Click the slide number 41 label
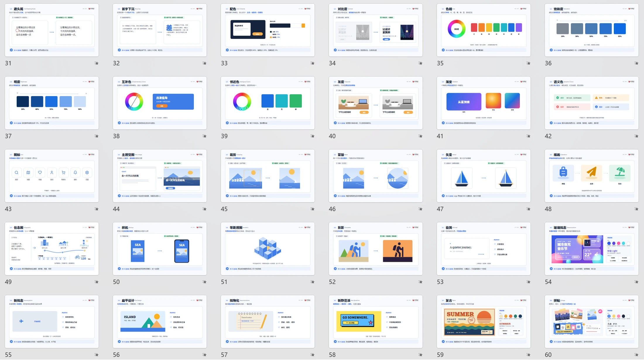The width and height of the screenshot is (644, 360). pyautogui.click(x=440, y=136)
